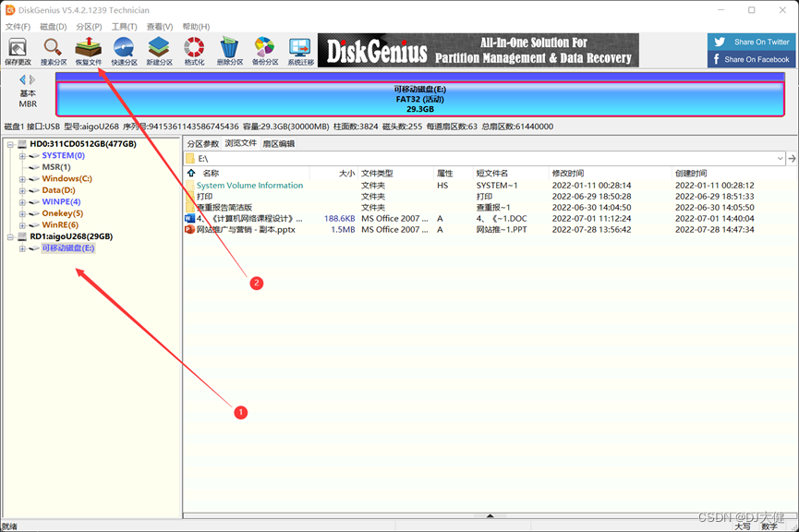The height and width of the screenshot is (532, 799).
Task: Click the DiskGenius banner advertisement
Action: point(478,51)
